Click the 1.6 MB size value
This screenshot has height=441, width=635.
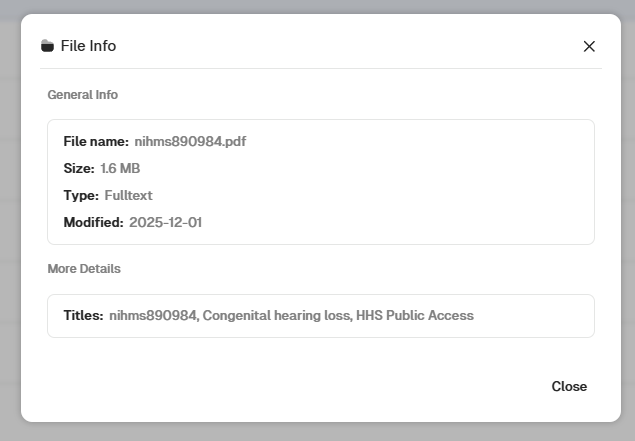pos(120,168)
